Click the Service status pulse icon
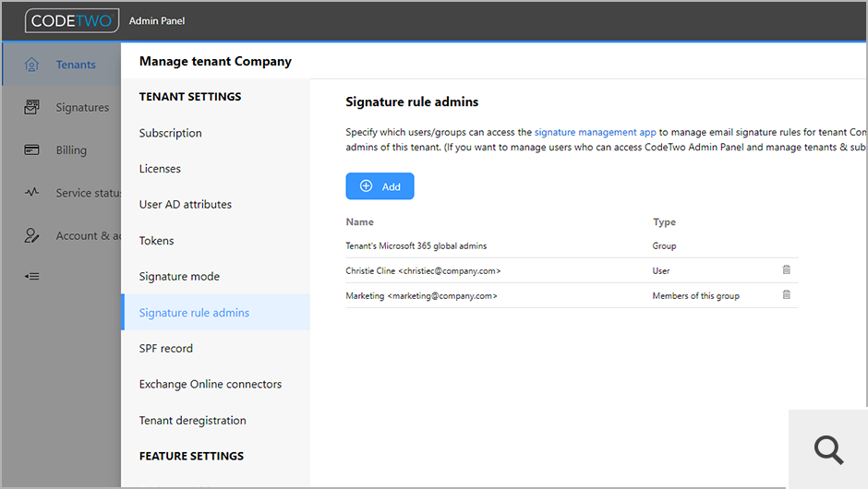Image resolution: width=868 pixels, height=489 pixels. [x=32, y=193]
